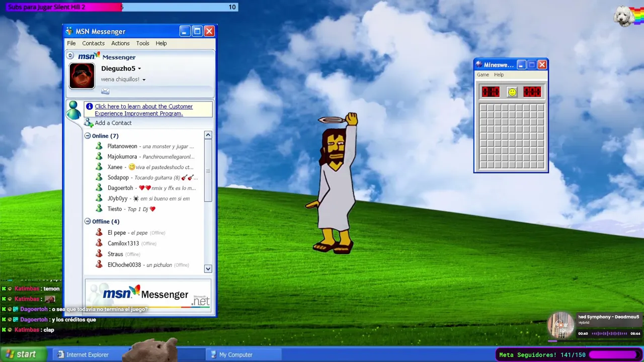
Task: Select the Majokumora contact name
Action: tap(122, 156)
